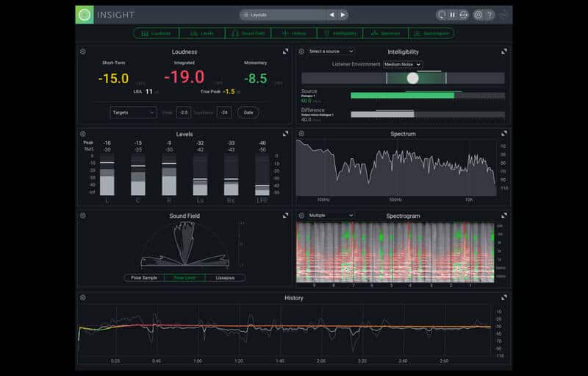Click the 1:00 mark on History timeline
Image resolution: width=588 pixels, height=376 pixels.
coord(198,361)
